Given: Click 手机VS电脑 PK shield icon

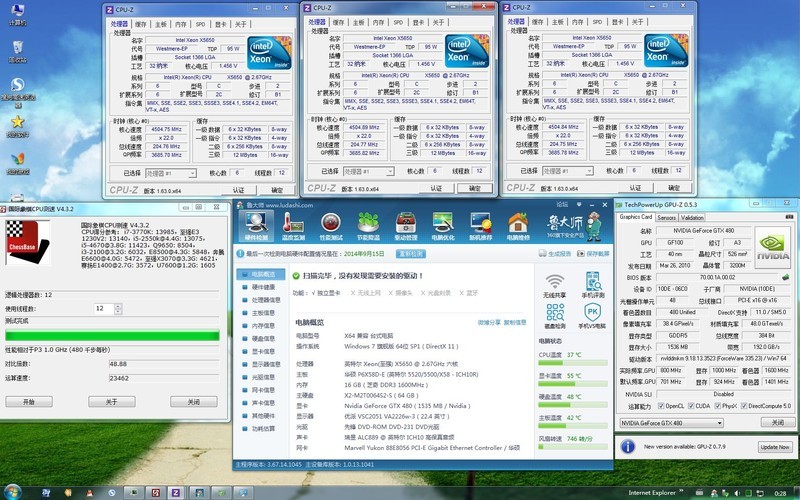Looking at the screenshot, I should coord(592,316).
